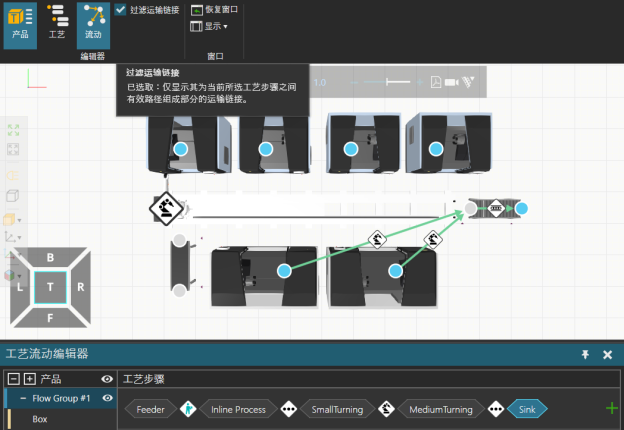The width and height of the screenshot is (624, 430).
Task: Select the Sink process step
Action: coord(527,409)
